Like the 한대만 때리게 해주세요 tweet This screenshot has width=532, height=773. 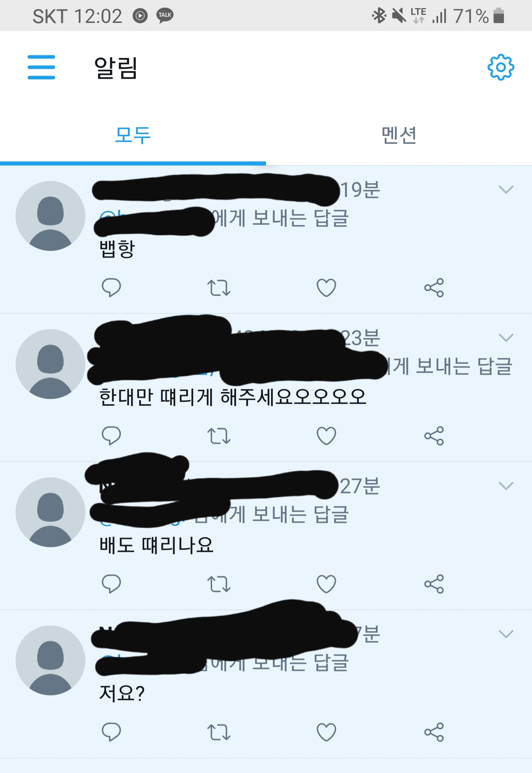coord(326,436)
